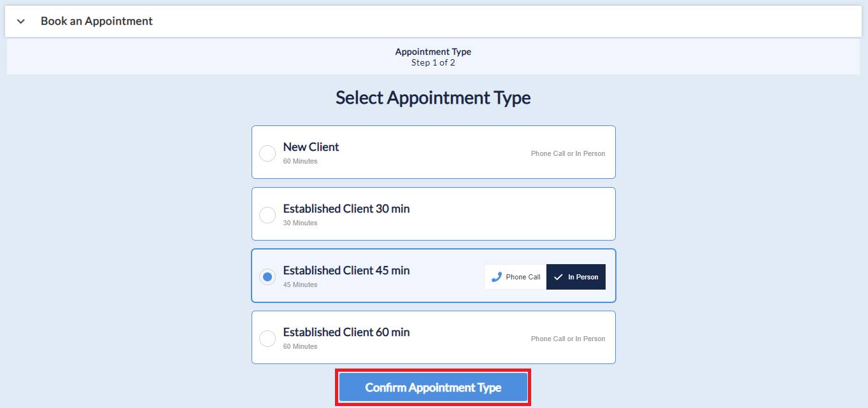This screenshot has height=408, width=868.
Task: Choose the Established Client 30 min radio
Action: 267,215
